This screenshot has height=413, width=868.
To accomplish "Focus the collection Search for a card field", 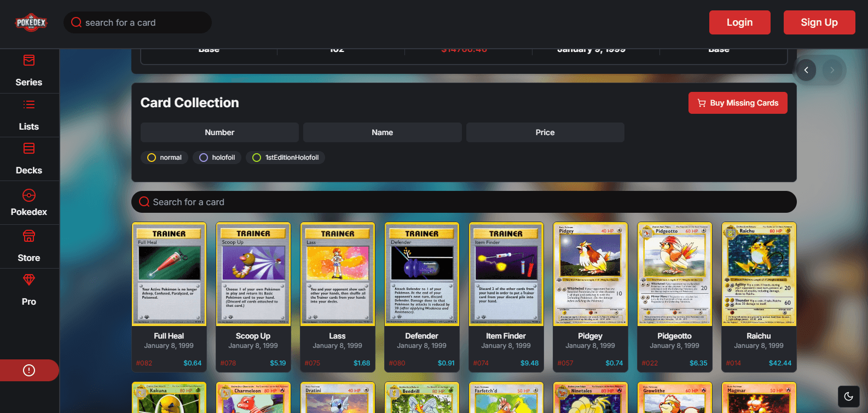I will [464, 202].
